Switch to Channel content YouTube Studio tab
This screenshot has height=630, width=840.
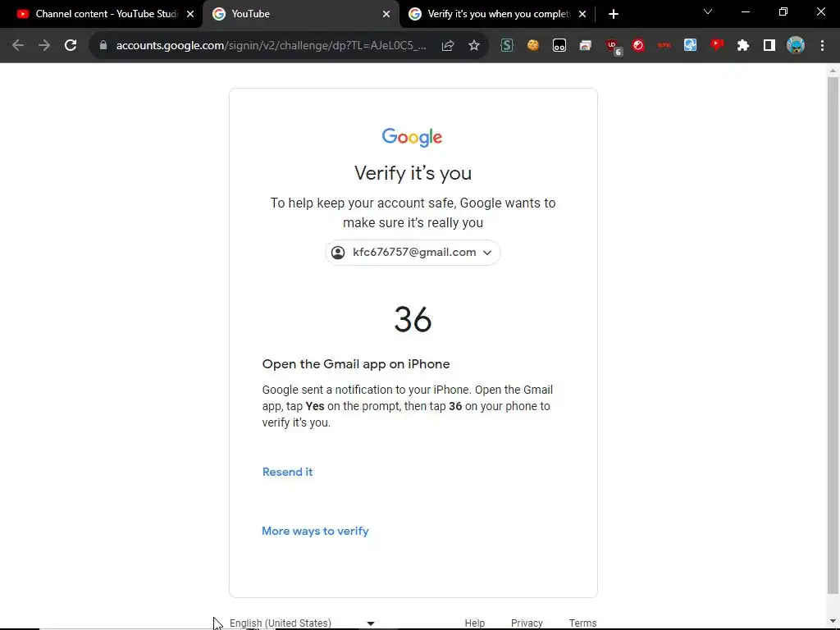click(102, 15)
